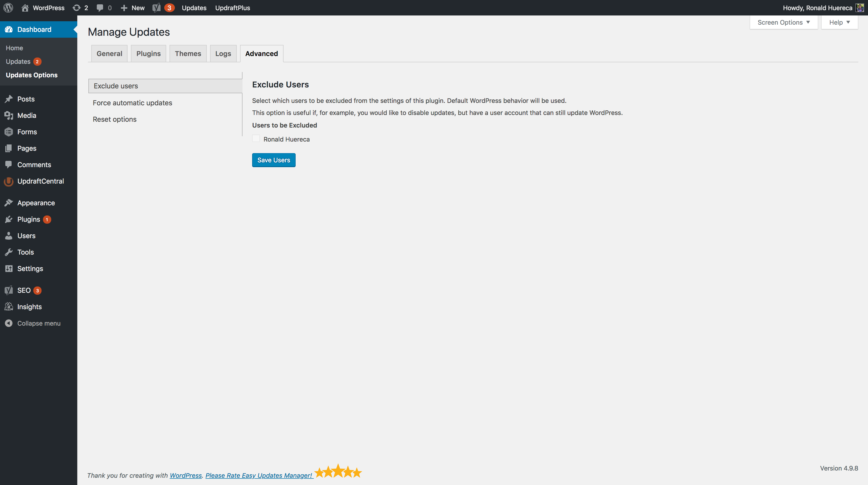Viewport: 868px width, 485px height.
Task: Switch to the General tab
Action: (109, 54)
